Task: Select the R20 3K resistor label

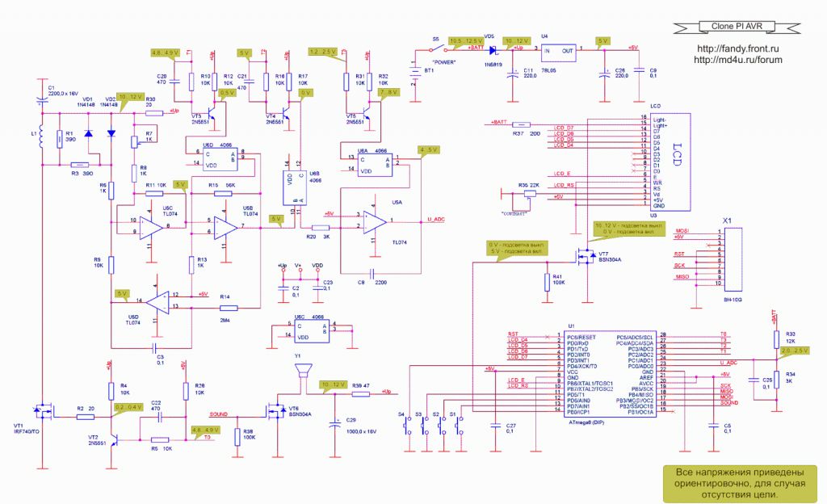Action: coord(318,237)
